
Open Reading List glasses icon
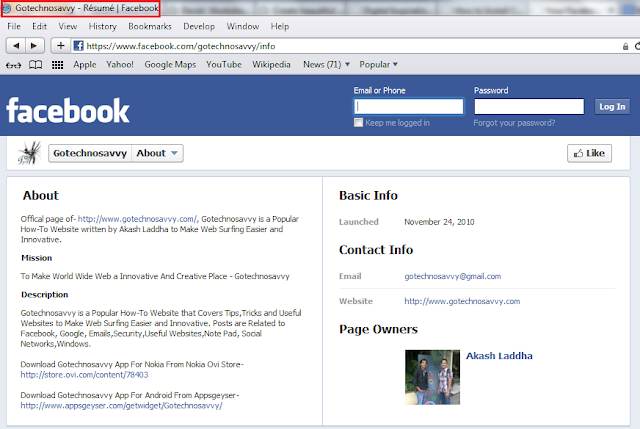(x=13, y=65)
